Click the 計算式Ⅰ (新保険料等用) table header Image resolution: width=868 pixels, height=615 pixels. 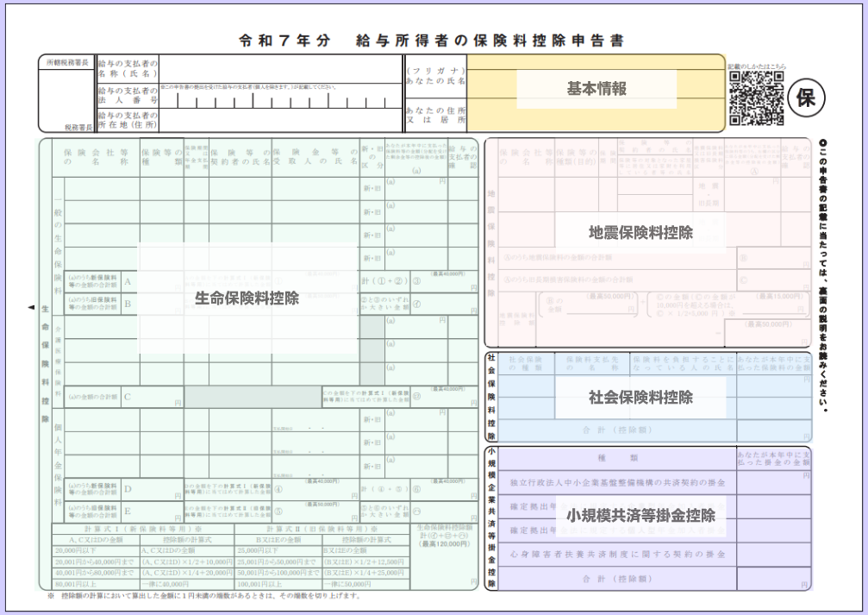[x=143, y=528]
